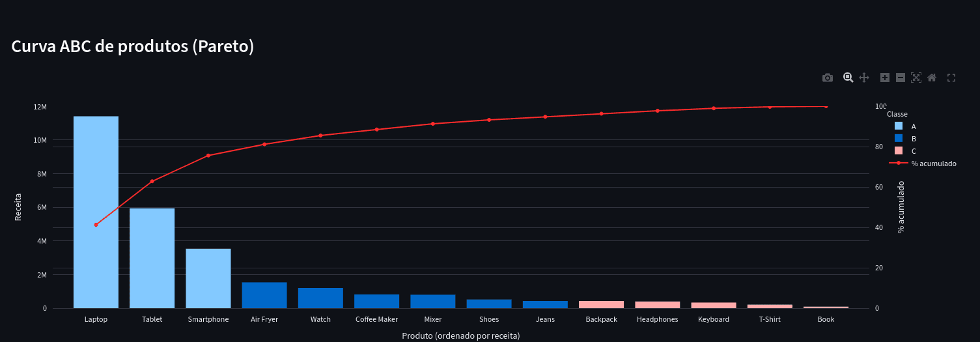Click the '40' right-axis tick label
The image size is (980, 342).
[879, 227]
